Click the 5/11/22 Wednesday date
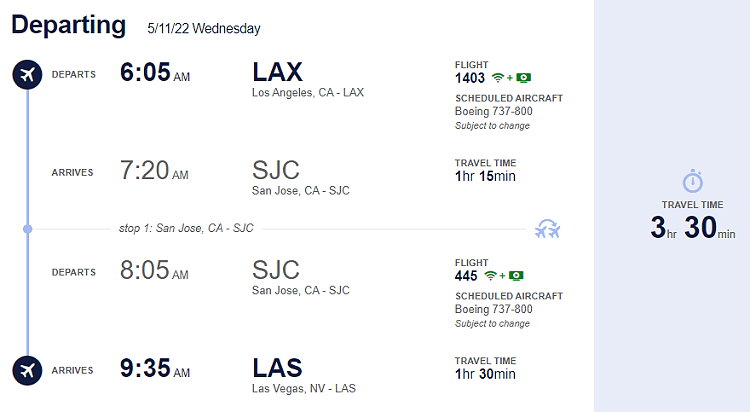The width and height of the screenshot is (750, 412). (204, 29)
